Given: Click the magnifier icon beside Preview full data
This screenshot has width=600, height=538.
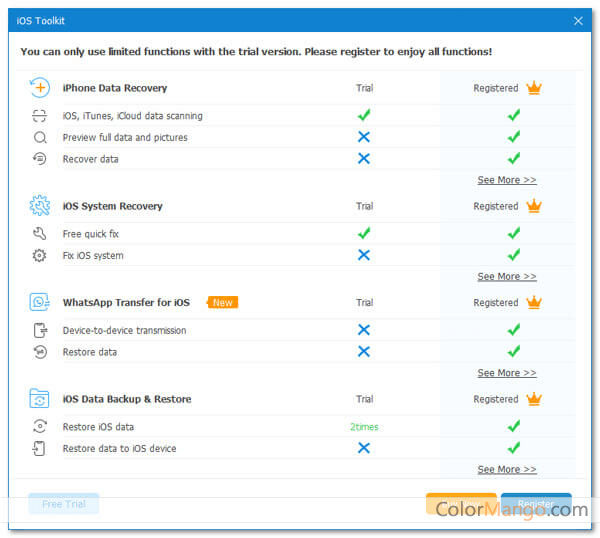Looking at the screenshot, I should (40, 137).
